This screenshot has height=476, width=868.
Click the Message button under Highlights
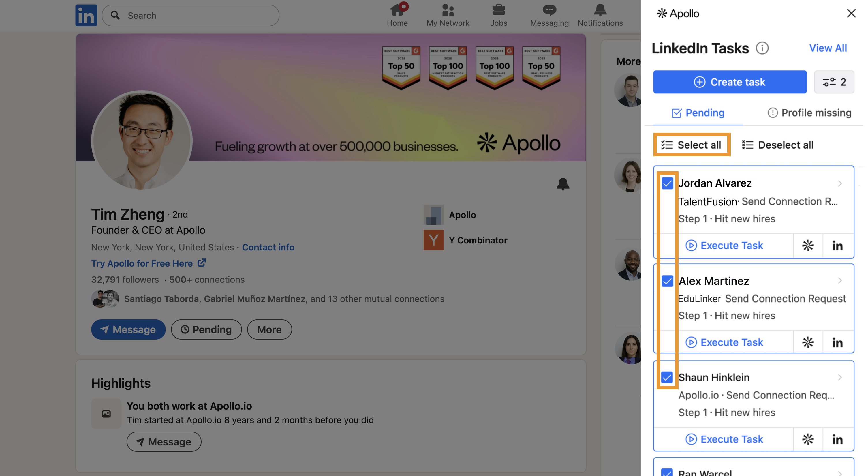coord(164,442)
